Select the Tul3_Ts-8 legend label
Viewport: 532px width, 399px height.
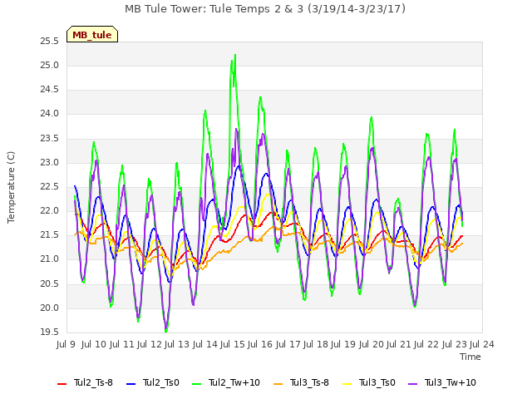(309, 382)
